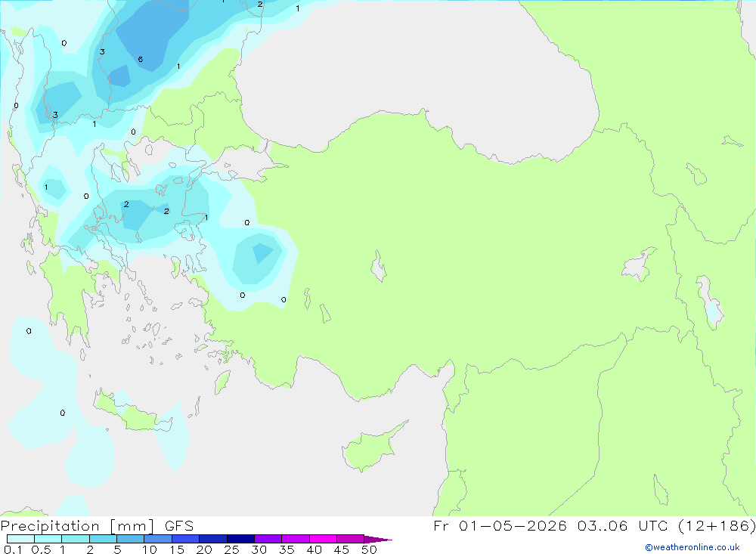Choose the 2–5 mm legend swatch
This screenshot has height=554, width=756.
coord(103,539)
